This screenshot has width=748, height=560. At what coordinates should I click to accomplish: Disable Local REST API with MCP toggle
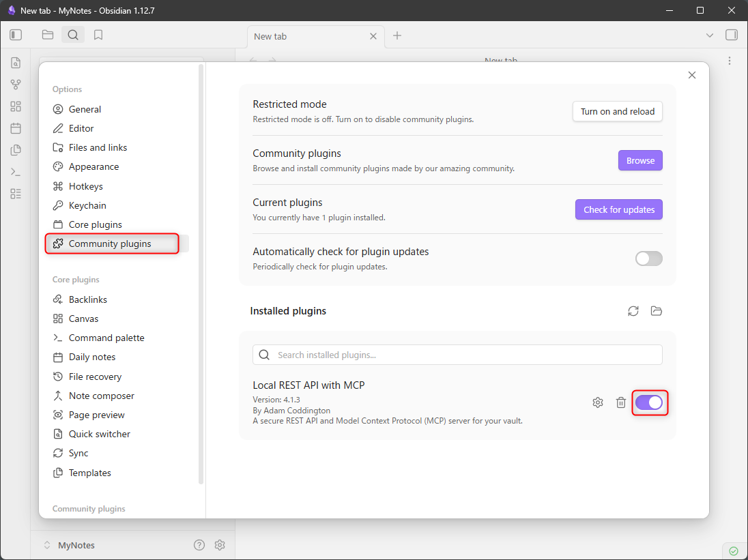pyautogui.click(x=649, y=402)
